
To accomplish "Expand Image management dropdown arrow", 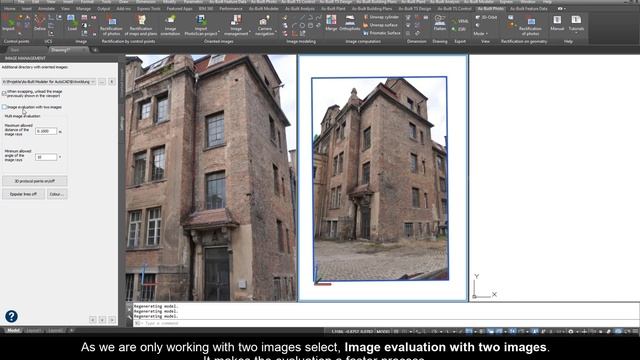I will 250,31.
